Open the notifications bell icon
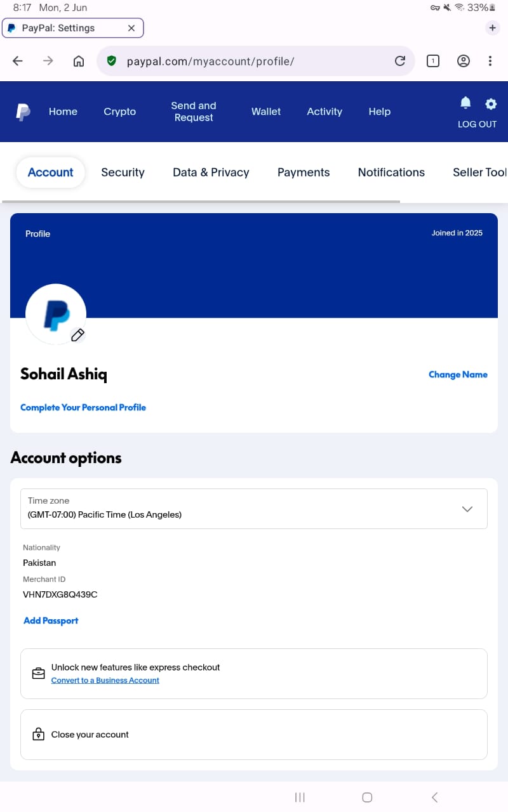Screen dimensions: 508x812 [465, 103]
